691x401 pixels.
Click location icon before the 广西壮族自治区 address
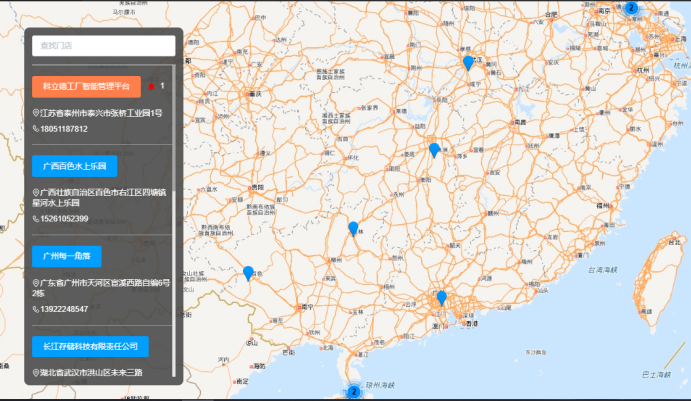click(x=36, y=192)
